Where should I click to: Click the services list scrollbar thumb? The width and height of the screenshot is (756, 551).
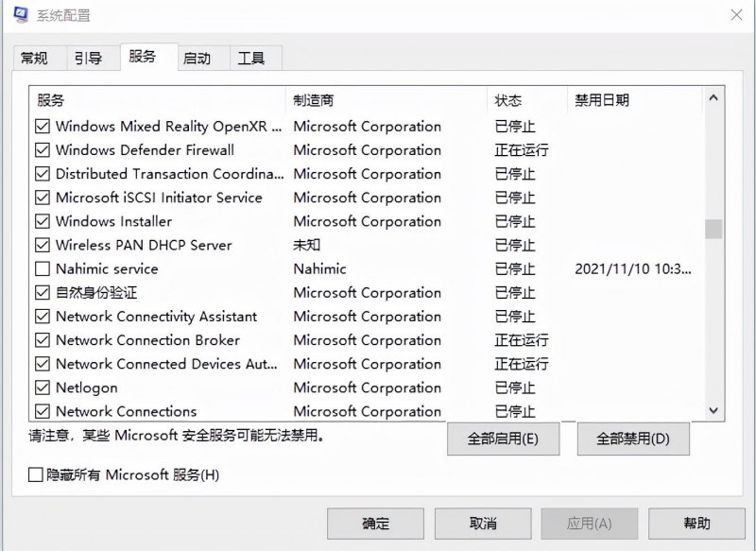click(x=713, y=229)
